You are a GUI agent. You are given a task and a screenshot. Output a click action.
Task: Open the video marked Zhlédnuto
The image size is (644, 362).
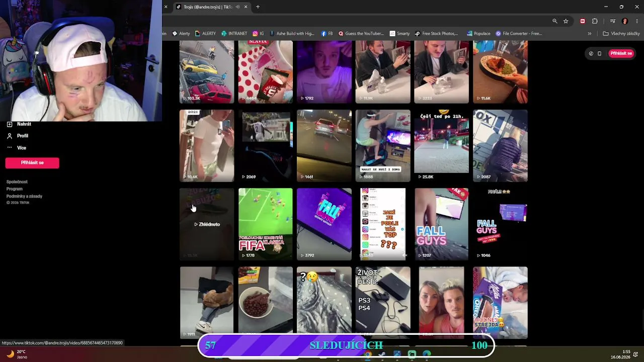[207, 224]
